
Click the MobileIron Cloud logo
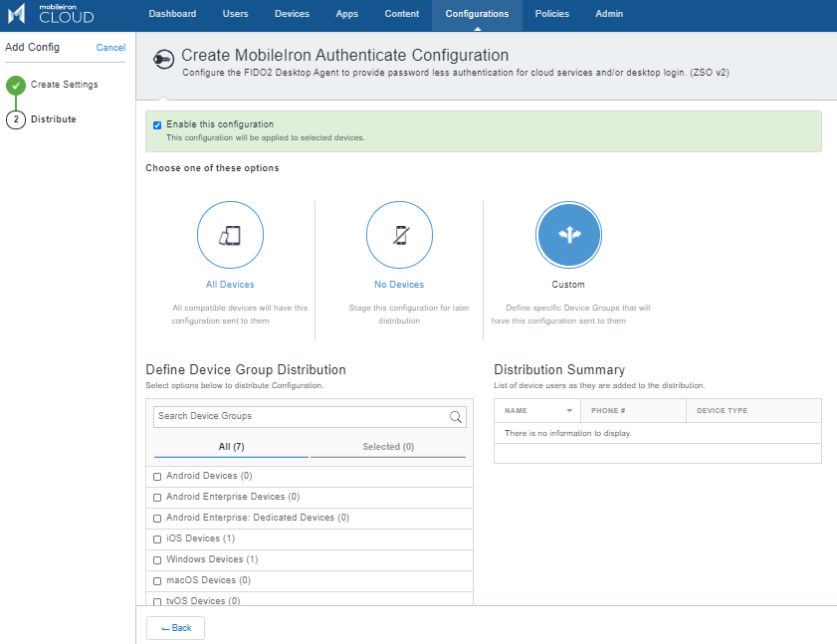[51, 14]
